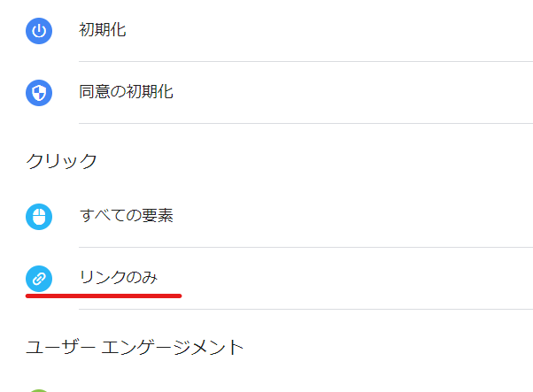The height and width of the screenshot is (392, 533).
Task: Click the divider line below 同意の初期化 row
Action: 305,123
